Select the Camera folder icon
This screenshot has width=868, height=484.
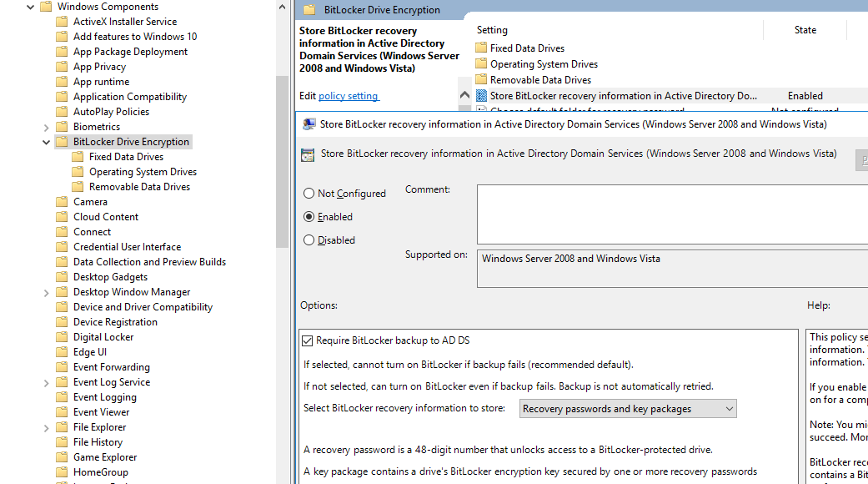pyautogui.click(x=62, y=202)
